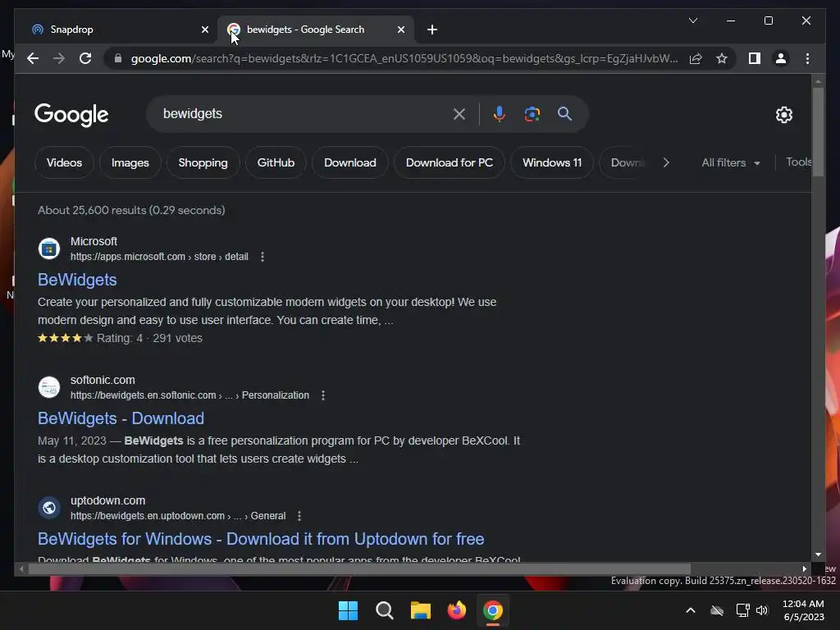Go to the Google homepage logo
This screenshot has height=630, width=840.
[x=71, y=115]
